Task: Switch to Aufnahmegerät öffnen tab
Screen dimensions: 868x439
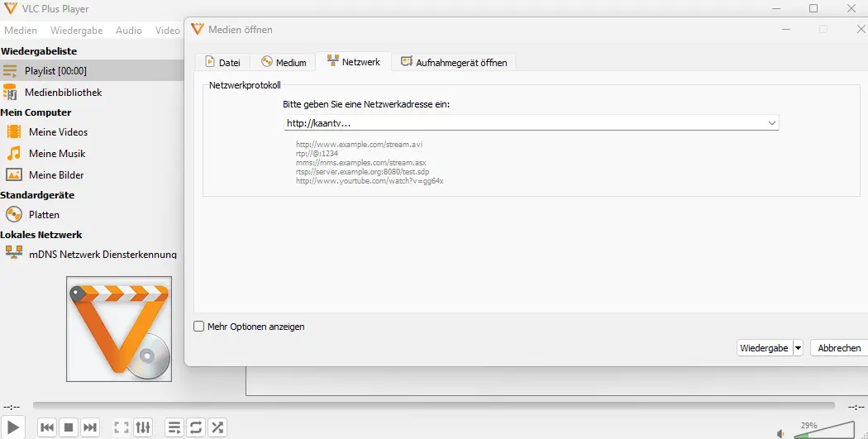Action: 455,62
